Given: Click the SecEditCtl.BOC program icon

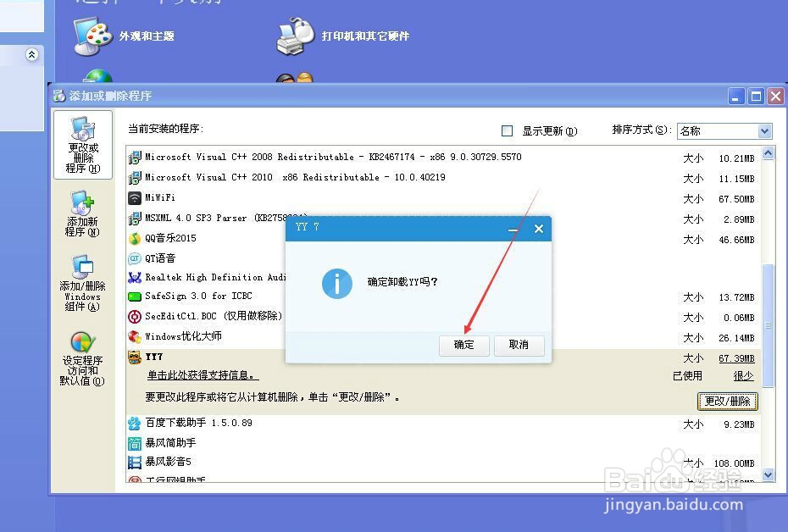Looking at the screenshot, I should click(134, 317).
